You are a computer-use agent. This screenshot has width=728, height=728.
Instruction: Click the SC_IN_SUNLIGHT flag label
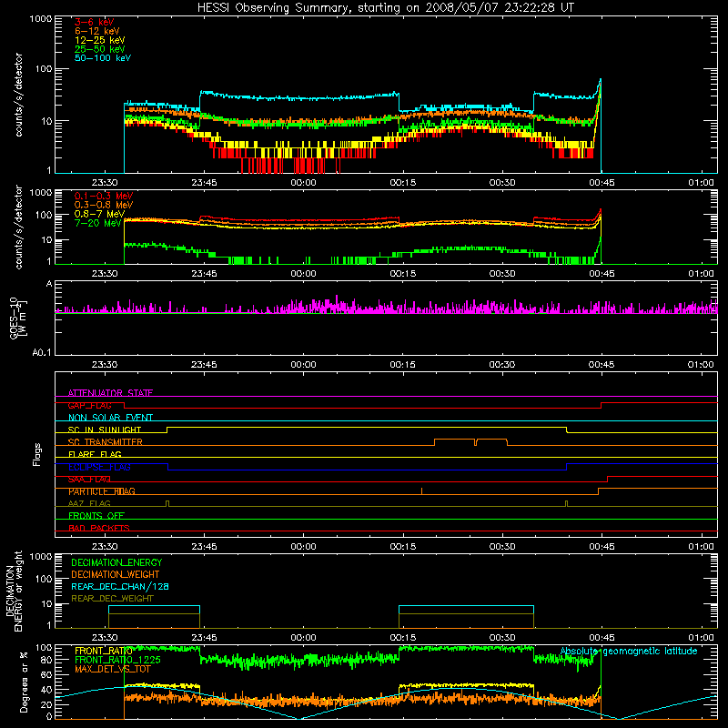[105, 430]
